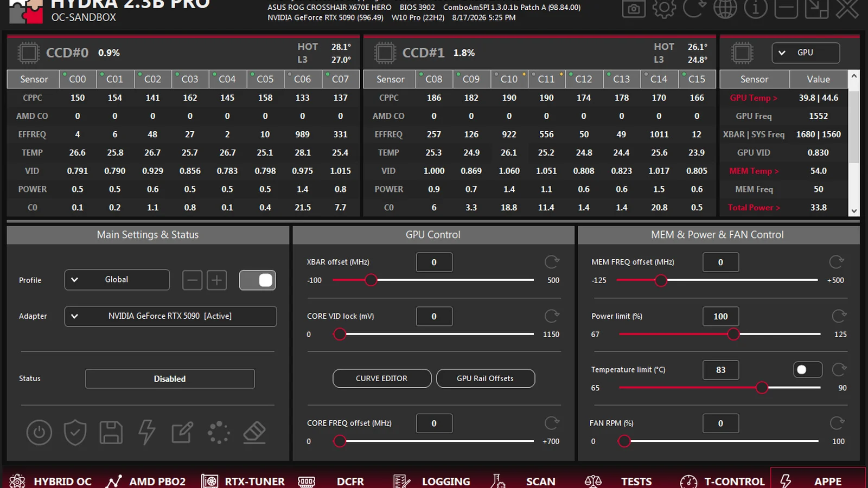This screenshot has width=868, height=488.
Task: Click the Power limit slider handle
Action: pyautogui.click(x=733, y=334)
